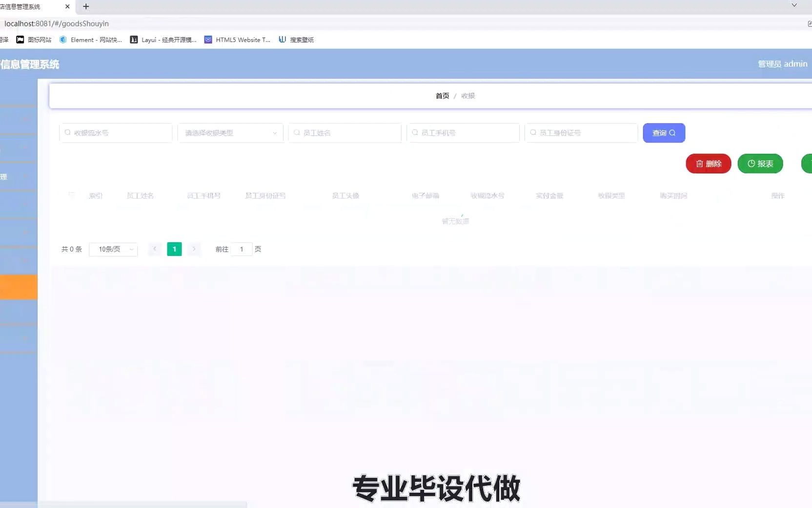Click the 员工姓名 column header in the table
The image size is (812, 508).
pyautogui.click(x=140, y=196)
